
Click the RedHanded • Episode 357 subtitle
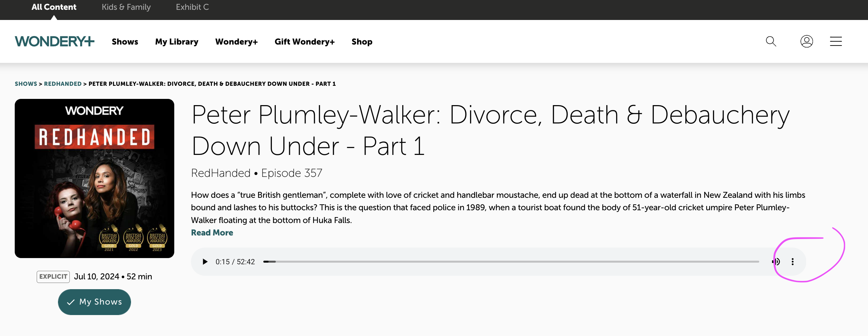(256, 173)
